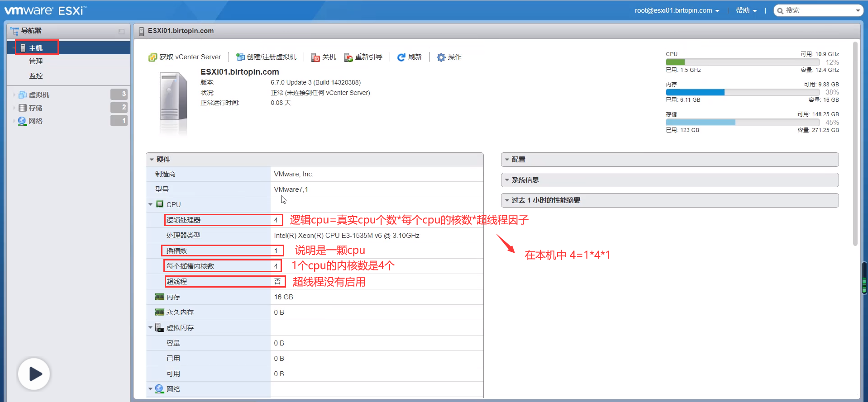Click the network count badge 1

[119, 121]
